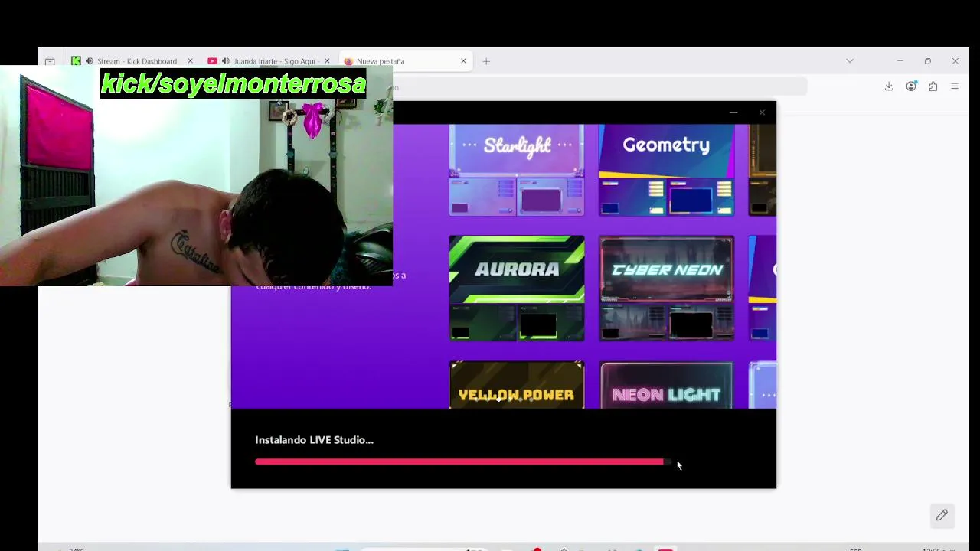Open the browser hamburger application menu

[x=955, y=86]
